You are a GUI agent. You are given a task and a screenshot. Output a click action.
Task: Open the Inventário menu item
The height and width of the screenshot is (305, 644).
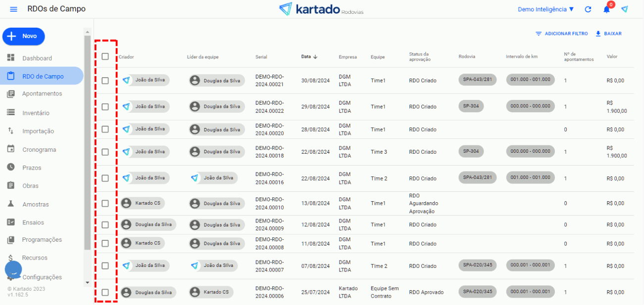[36, 113]
